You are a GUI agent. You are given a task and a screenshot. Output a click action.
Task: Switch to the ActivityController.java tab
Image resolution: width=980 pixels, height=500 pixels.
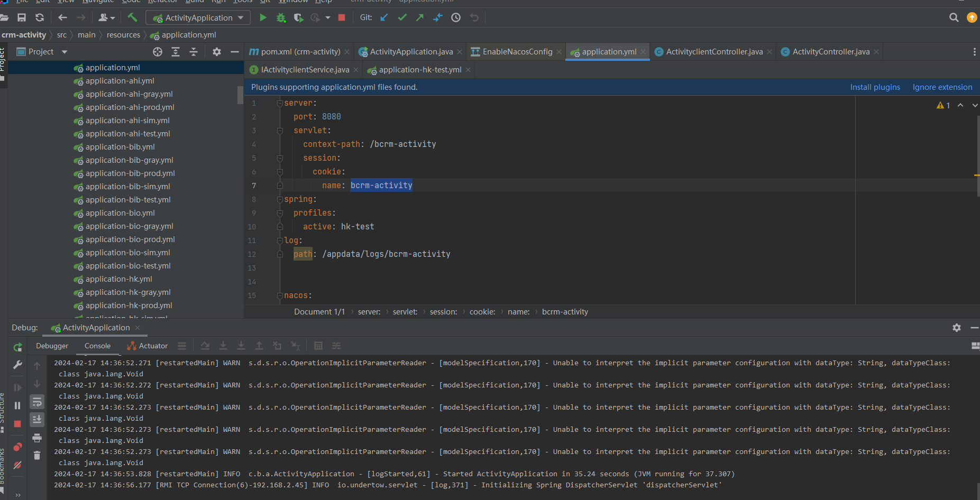point(830,52)
